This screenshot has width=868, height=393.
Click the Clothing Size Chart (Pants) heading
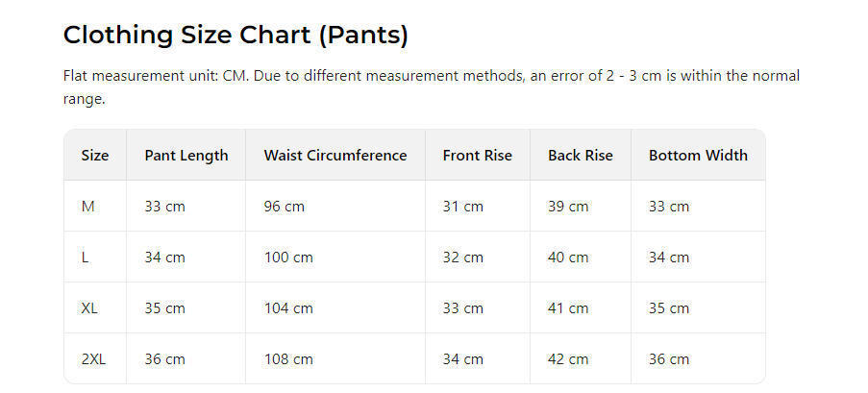[236, 36]
